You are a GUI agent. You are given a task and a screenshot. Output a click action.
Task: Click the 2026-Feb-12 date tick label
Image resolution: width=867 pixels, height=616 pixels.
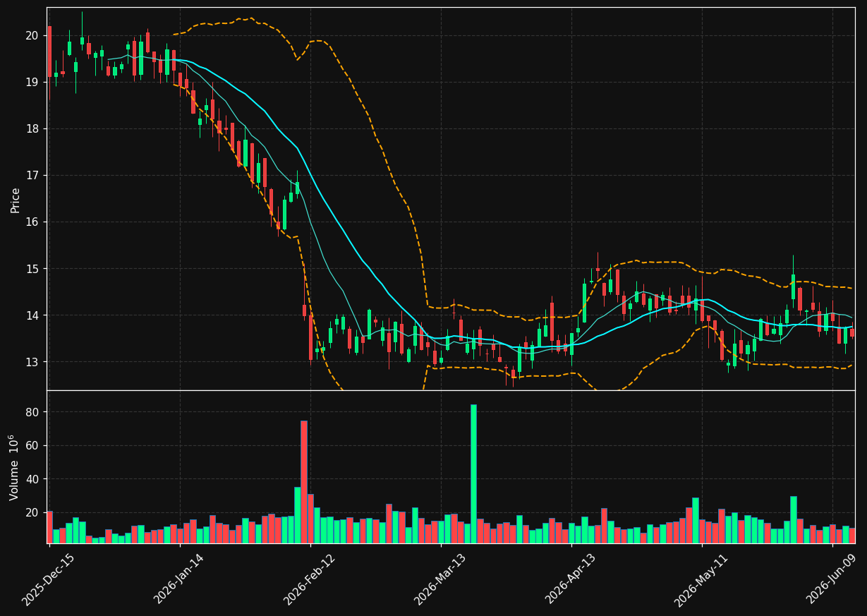click(309, 580)
